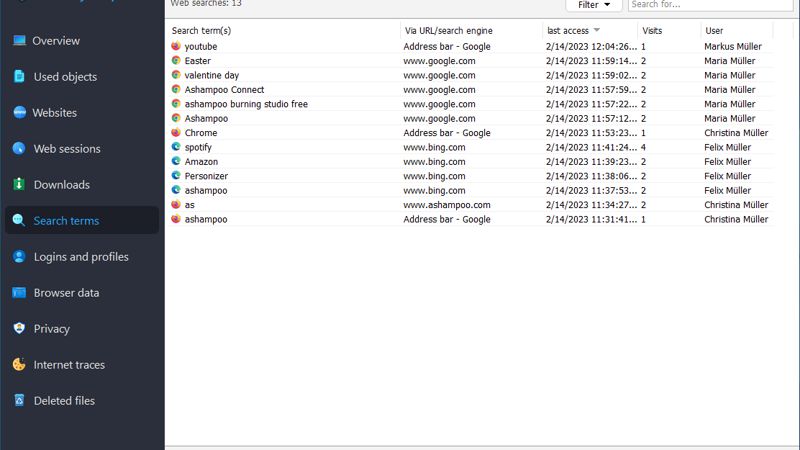Go to the Web sessions label
This screenshot has width=800, height=450.
pos(67,149)
